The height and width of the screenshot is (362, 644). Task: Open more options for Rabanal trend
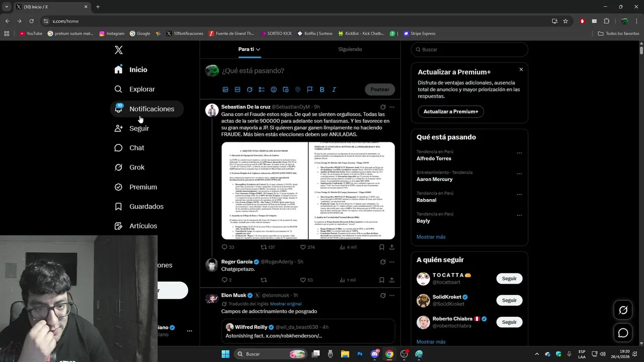(519, 195)
